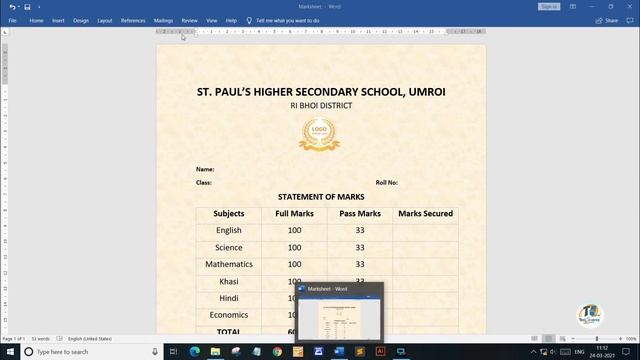
Task: Click the first line indent marker on ruler
Action: click(196, 30)
